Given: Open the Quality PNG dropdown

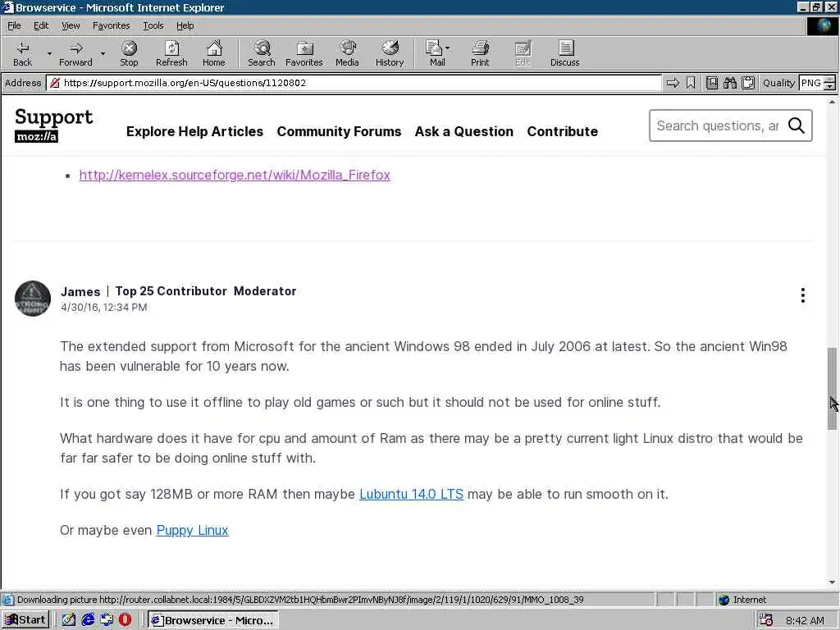Looking at the screenshot, I should click(x=829, y=83).
